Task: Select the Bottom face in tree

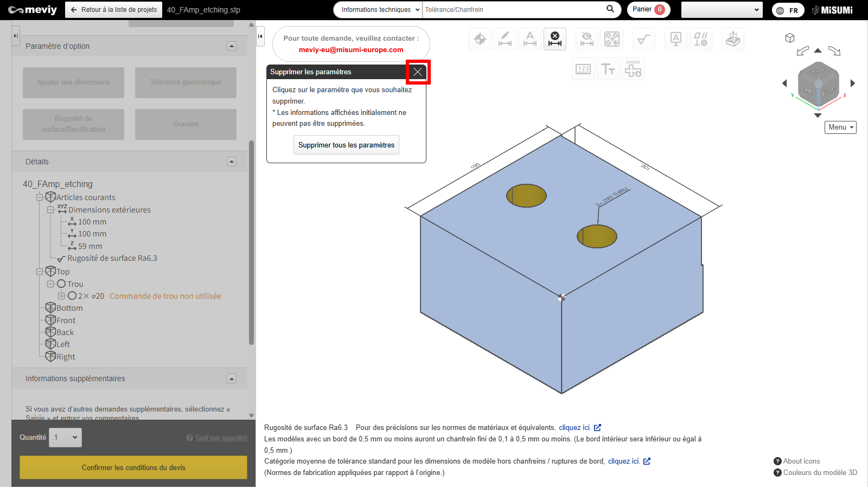Action: 69,308
